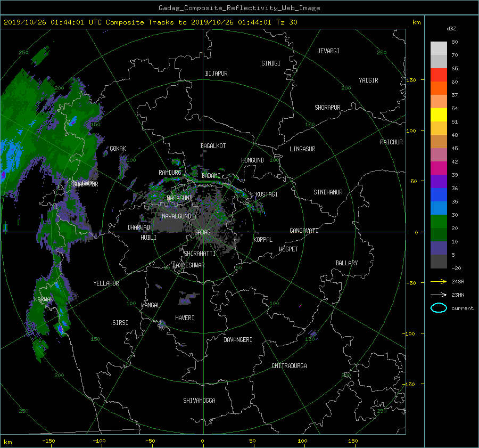
Task: Click the SINDGI city label
Action: point(271,63)
